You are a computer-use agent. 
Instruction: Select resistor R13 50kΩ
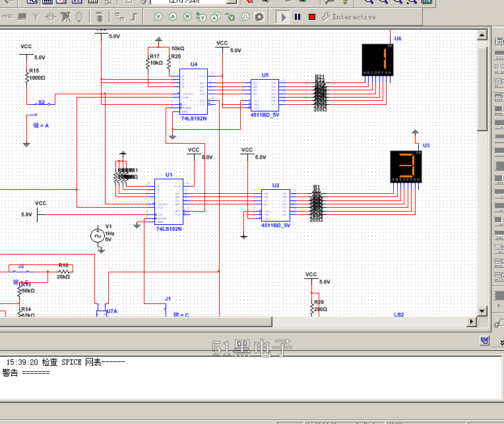pyautogui.click(x=19, y=291)
